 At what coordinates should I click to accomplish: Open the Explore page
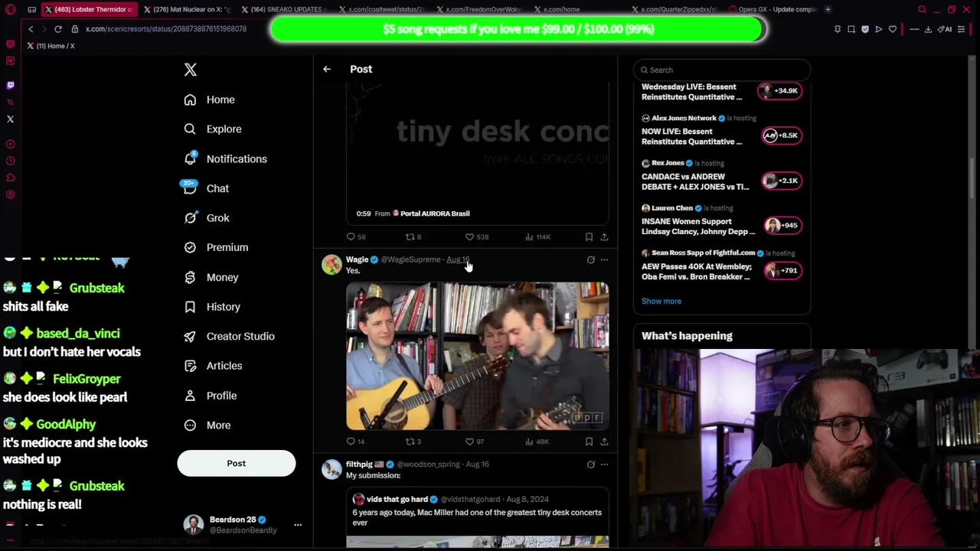click(x=213, y=129)
